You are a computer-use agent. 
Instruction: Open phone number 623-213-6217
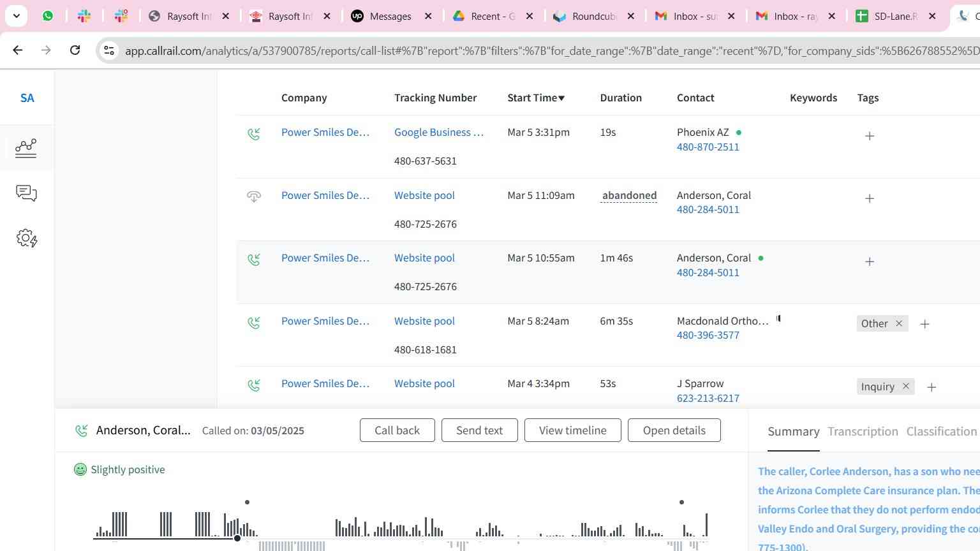pos(708,398)
